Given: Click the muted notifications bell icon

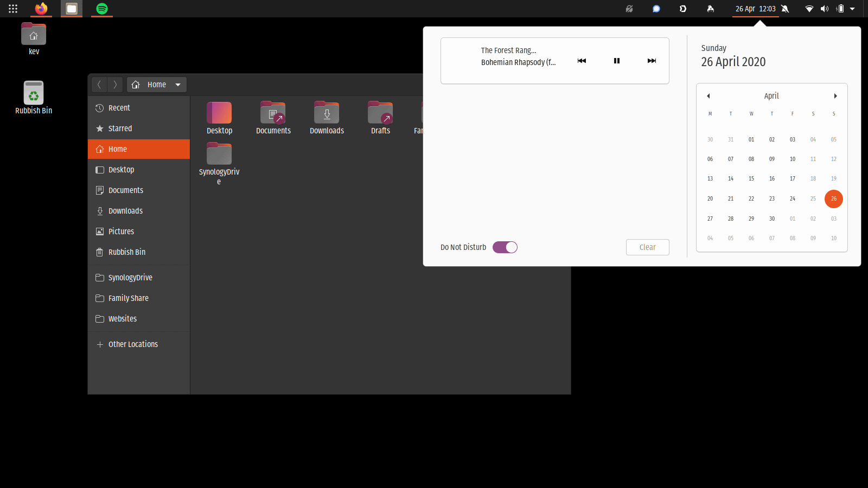Looking at the screenshot, I should coord(784,9).
